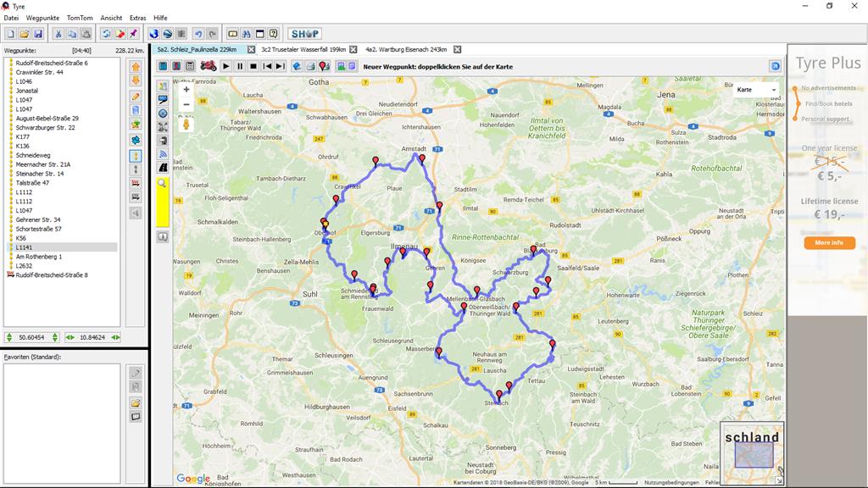Screen dimensions: 868x488
Task: Switch to 4a2. Wartburg Eisenach tab
Action: coord(406,49)
